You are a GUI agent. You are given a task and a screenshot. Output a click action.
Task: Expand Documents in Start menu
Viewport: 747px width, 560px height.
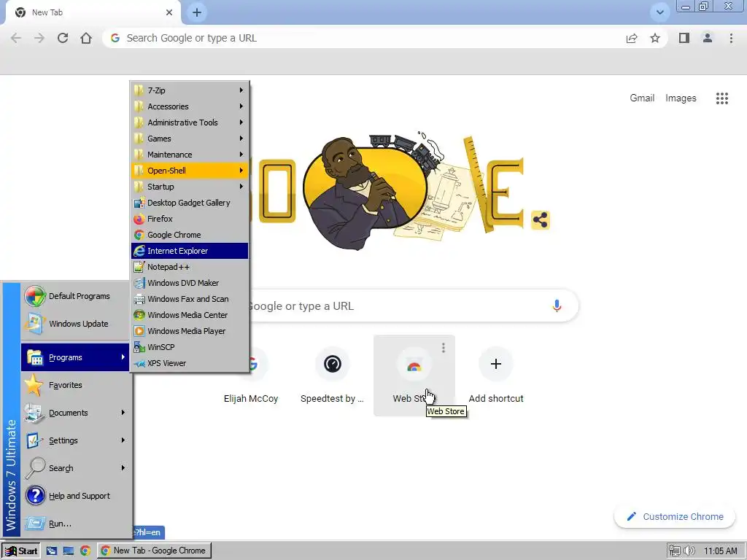point(75,413)
